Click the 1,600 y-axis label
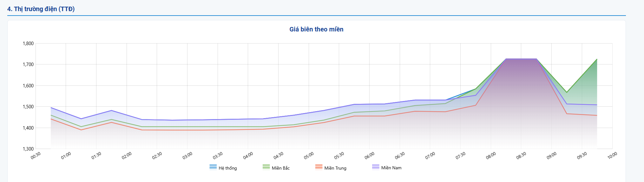Image resolution: width=644 pixels, height=182 pixels. (28, 86)
